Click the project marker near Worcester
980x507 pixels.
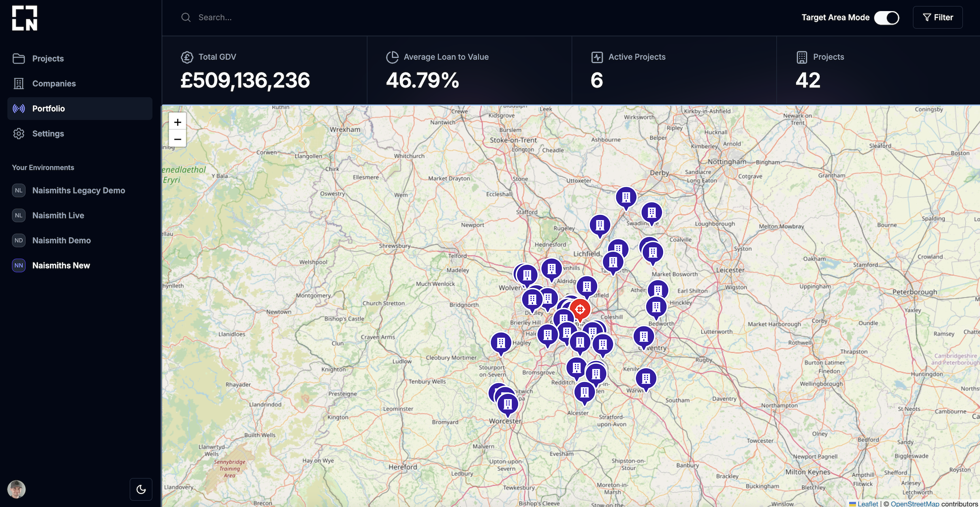tap(508, 404)
